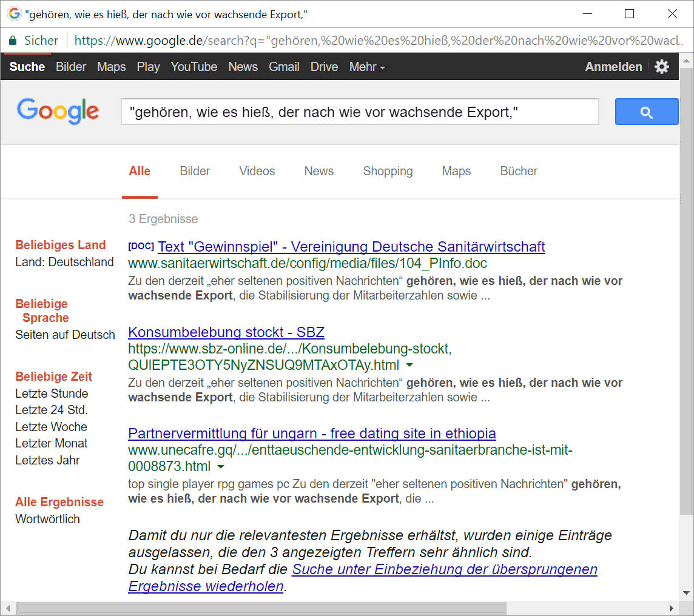Open Text "Gewinnspiel" Sanitärwirtschaft result
The image size is (694, 616).
(x=351, y=247)
